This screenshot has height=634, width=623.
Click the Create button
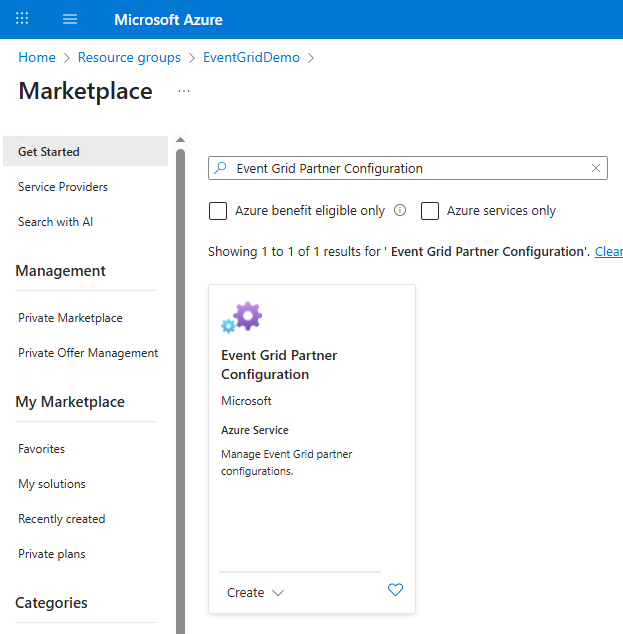(x=245, y=592)
